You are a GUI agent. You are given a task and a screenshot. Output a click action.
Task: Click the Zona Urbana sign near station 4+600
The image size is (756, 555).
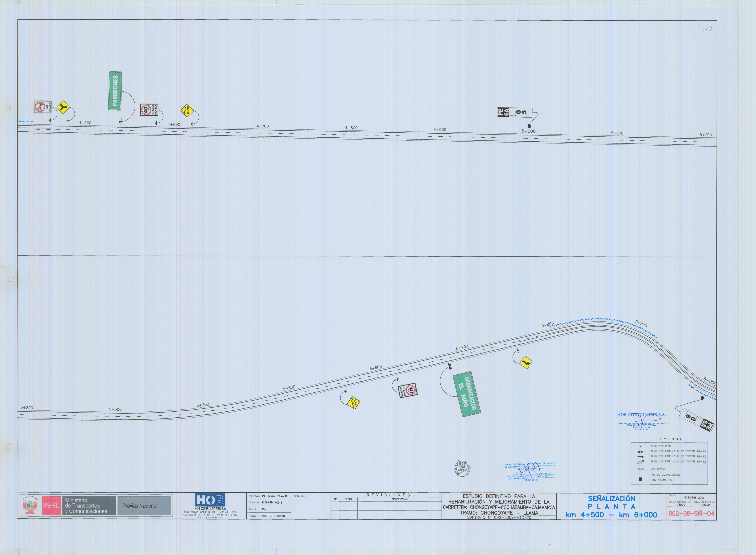pos(187,110)
